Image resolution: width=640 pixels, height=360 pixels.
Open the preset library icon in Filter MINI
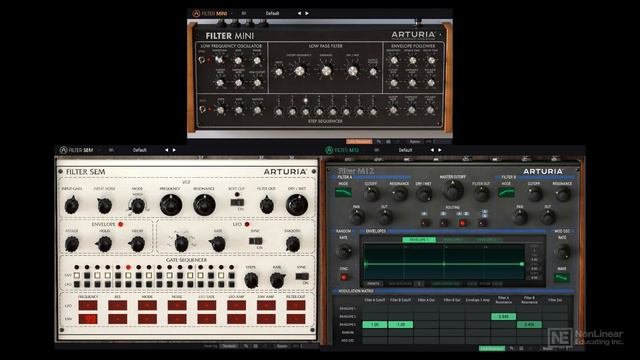point(244,13)
